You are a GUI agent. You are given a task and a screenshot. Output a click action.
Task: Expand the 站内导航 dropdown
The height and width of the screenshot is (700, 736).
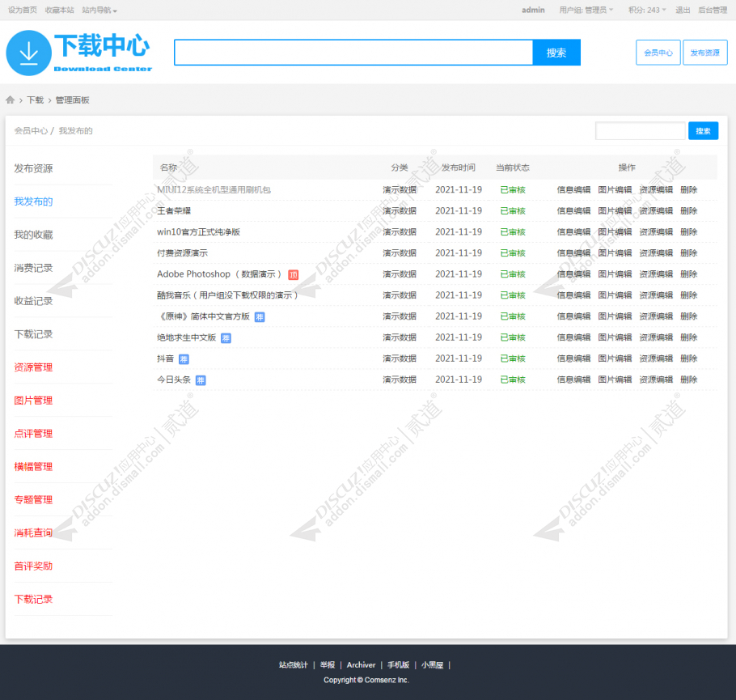click(99, 10)
